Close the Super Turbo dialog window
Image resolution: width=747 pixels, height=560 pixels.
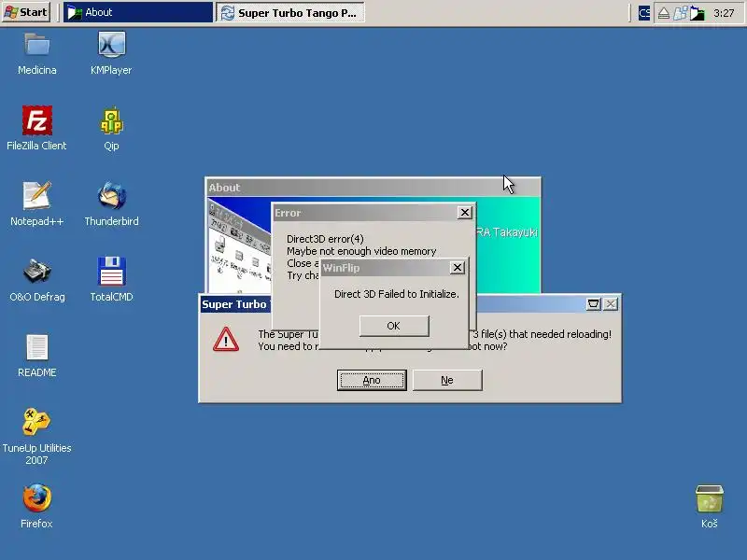(611, 304)
